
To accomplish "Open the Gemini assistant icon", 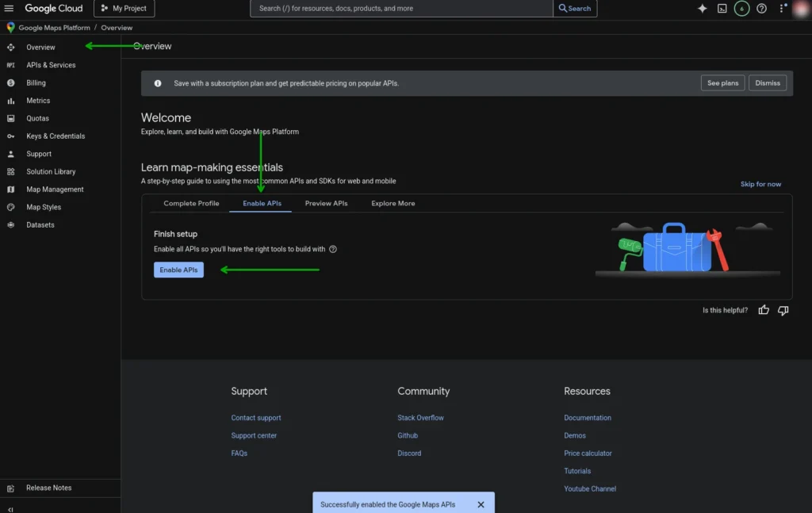I will click(x=701, y=9).
